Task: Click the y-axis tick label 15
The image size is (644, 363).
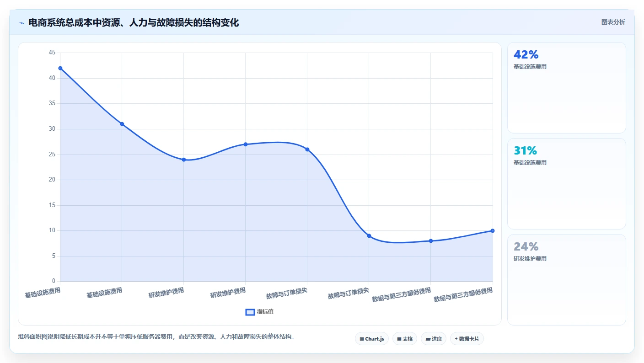Action: click(52, 205)
